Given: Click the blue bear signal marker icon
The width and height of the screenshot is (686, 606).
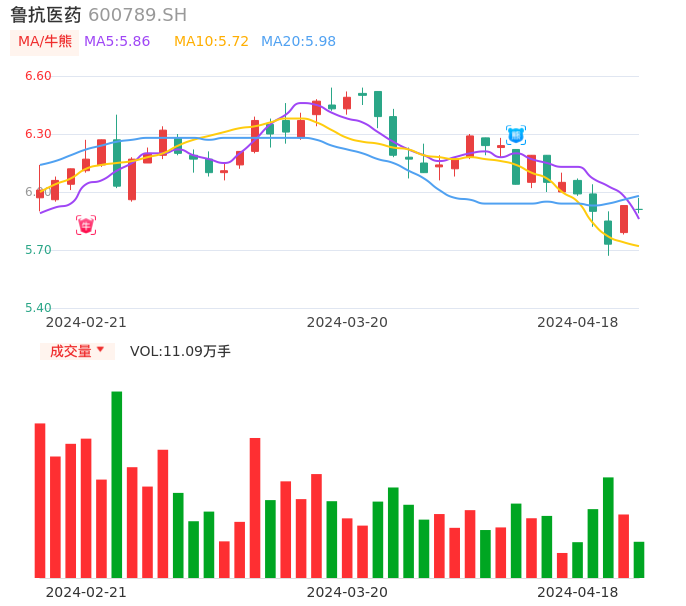Looking at the screenshot, I should (x=516, y=135).
